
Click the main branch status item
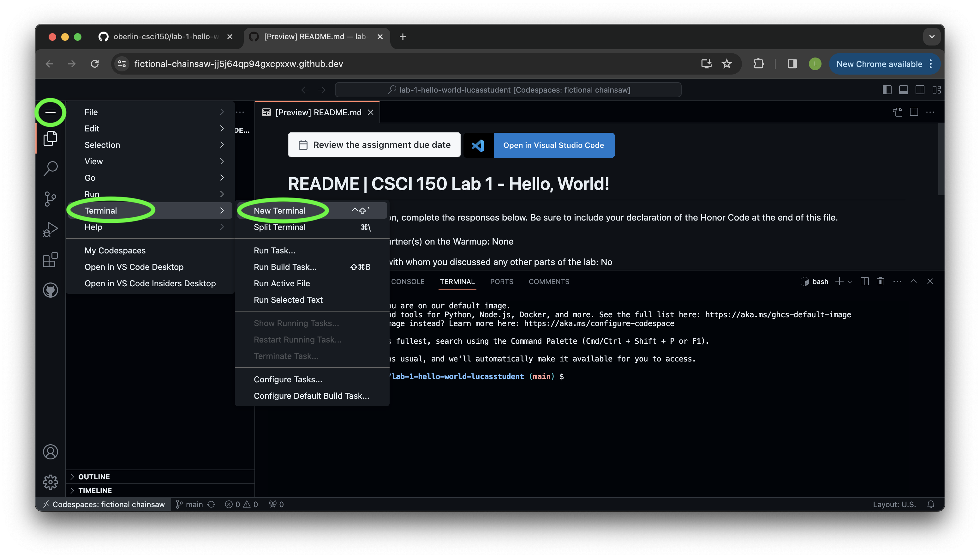[189, 504]
